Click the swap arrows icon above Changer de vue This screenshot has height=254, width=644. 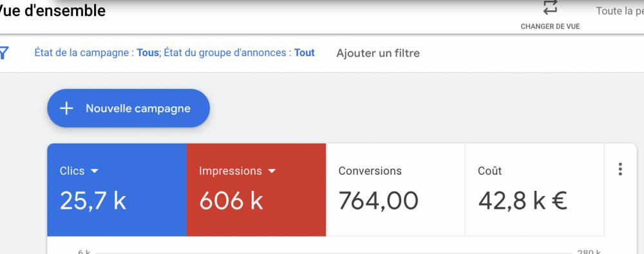point(550,7)
